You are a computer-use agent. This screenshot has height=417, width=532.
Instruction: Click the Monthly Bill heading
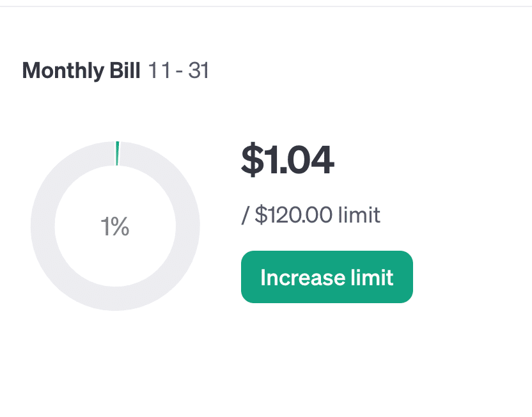81,70
